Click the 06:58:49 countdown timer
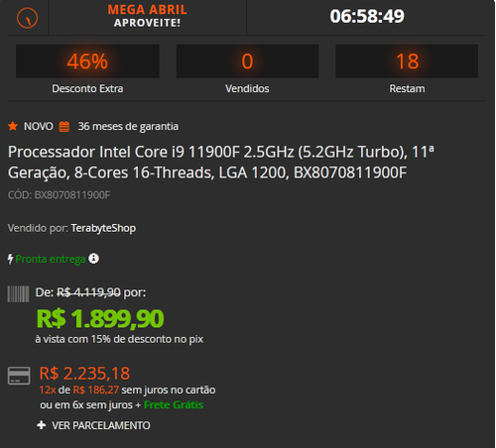Image resolution: width=496 pixels, height=448 pixels. [367, 16]
